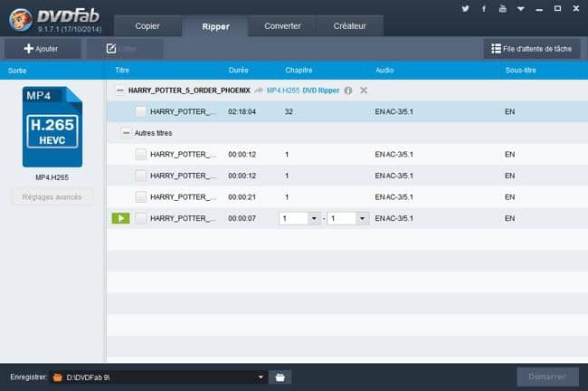Click the arrow icon beside source title
The height and width of the screenshot is (391, 588).
[259, 91]
